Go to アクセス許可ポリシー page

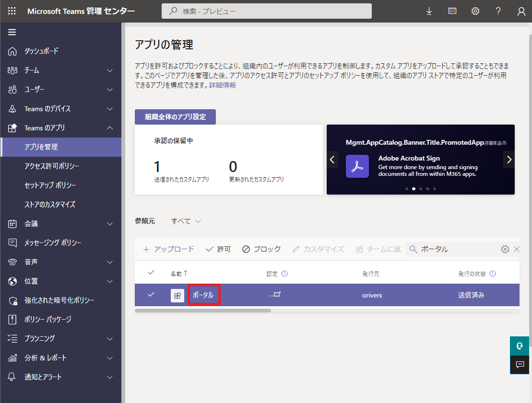pyautogui.click(x=52, y=166)
